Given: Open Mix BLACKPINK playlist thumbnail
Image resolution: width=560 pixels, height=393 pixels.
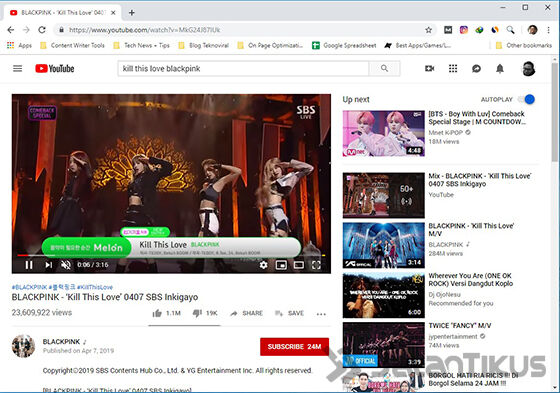Looking at the screenshot, I should [384, 195].
